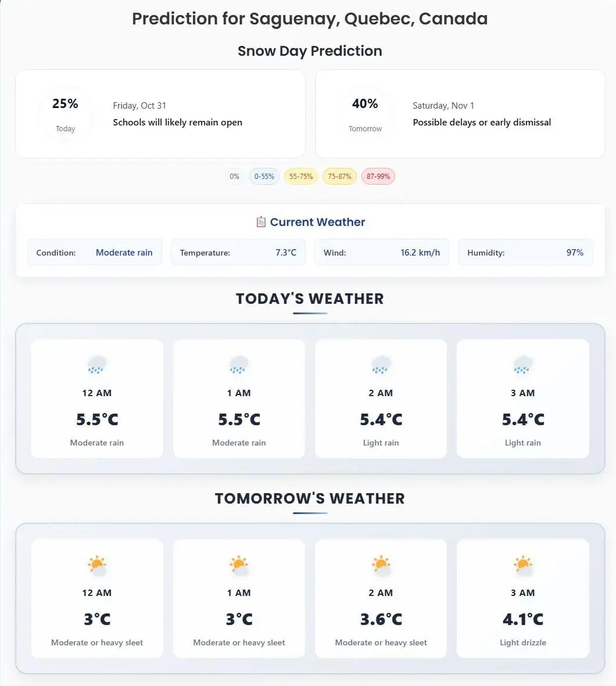Click the sun-cloud icon for tomorrow's 1 AM
The image size is (616, 686).
239,565
